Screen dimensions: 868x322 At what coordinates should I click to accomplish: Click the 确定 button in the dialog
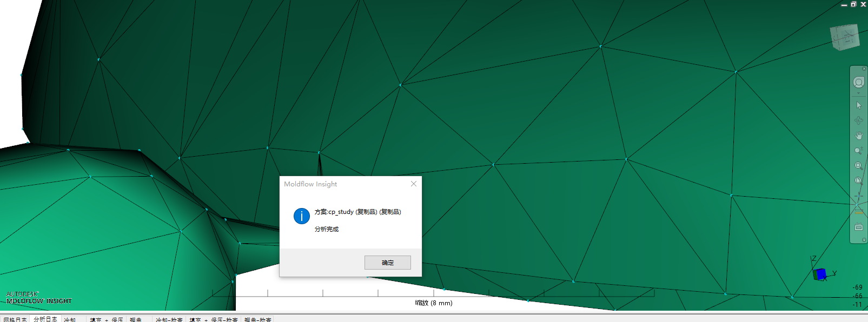[x=387, y=263]
